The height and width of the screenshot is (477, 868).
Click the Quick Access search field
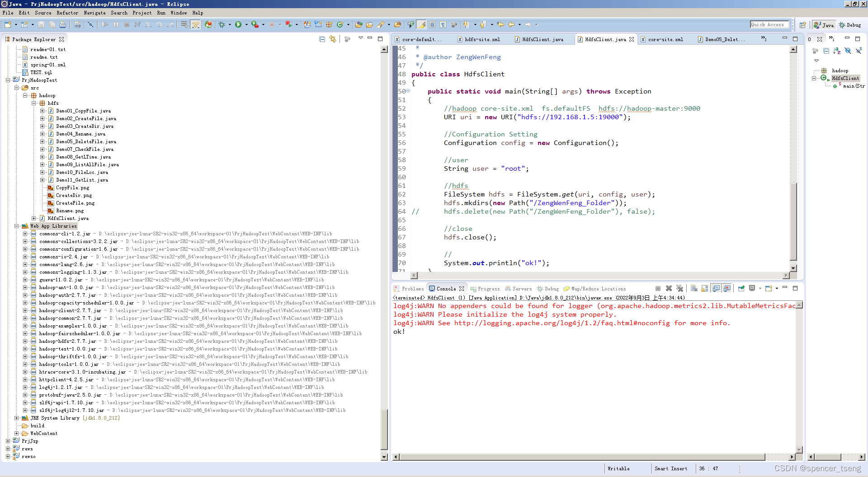pyautogui.click(x=769, y=24)
